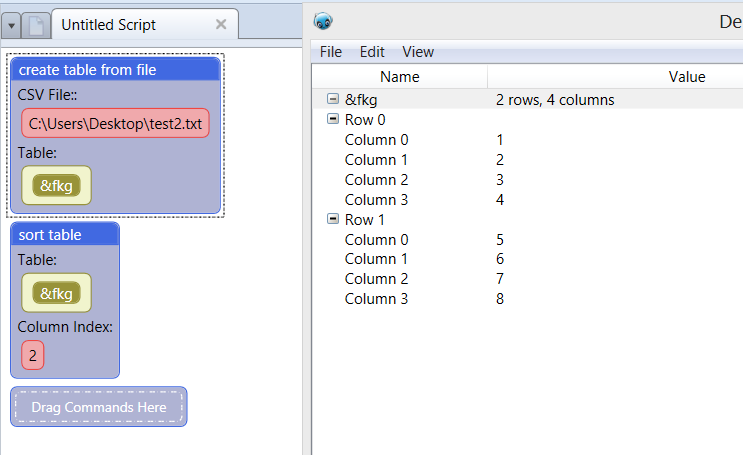
Task: Click value 3 in Row 0 Column 2
Action: point(499,180)
